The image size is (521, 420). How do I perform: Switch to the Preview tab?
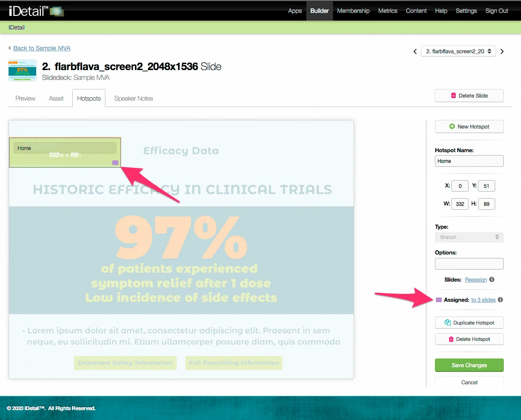(25, 98)
